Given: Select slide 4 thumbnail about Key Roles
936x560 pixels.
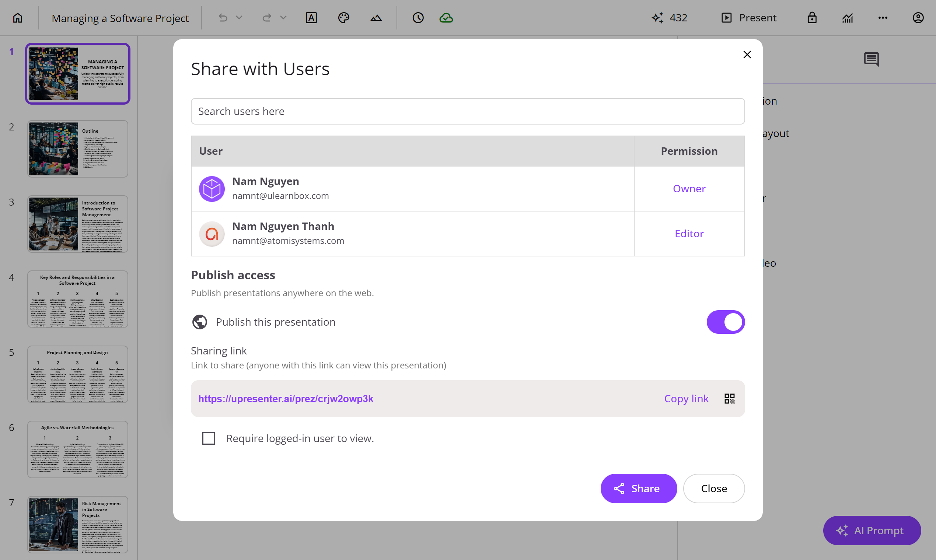Looking at the screenshot, I should pyautogui.click(x=78, y=299).
